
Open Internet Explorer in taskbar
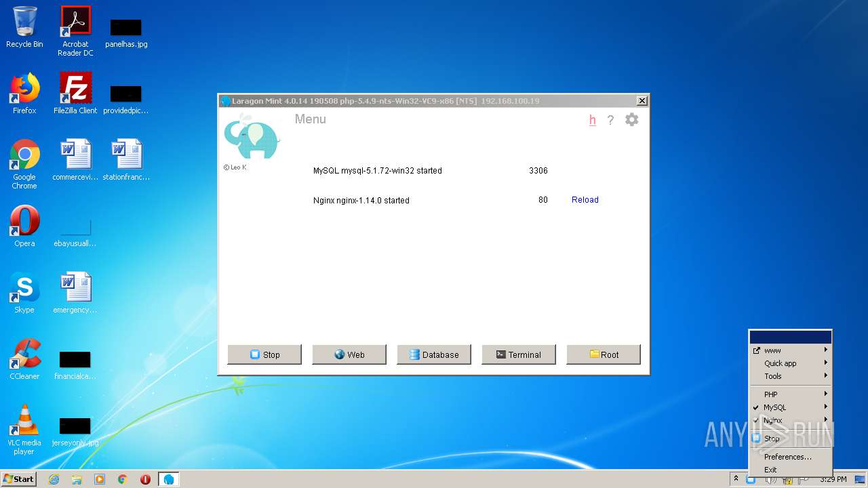54,479
